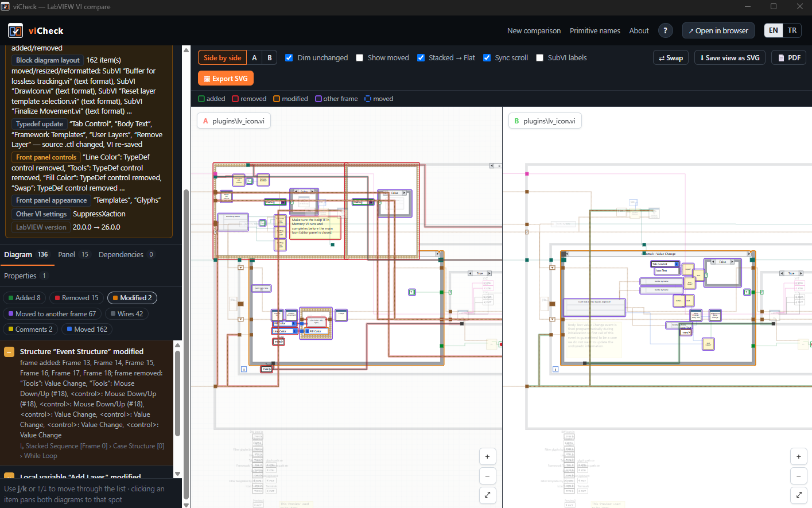Open Primitive names page
Screen dimensions: 812x508
(x=595, y=30)
